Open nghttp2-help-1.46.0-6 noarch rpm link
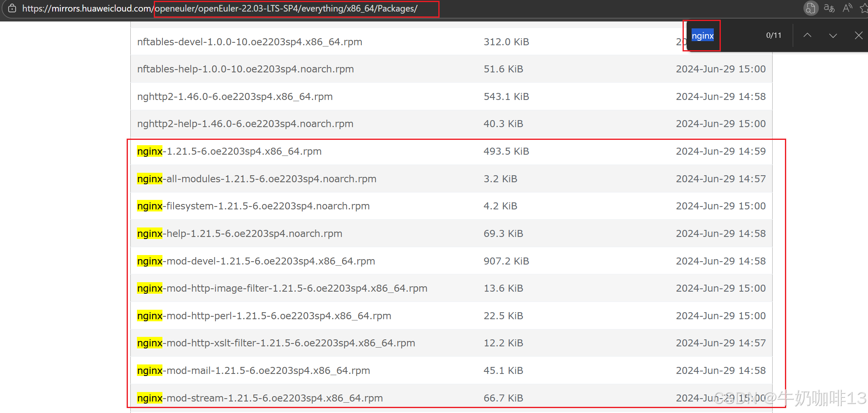868x413 pixels. click(245, 124)
